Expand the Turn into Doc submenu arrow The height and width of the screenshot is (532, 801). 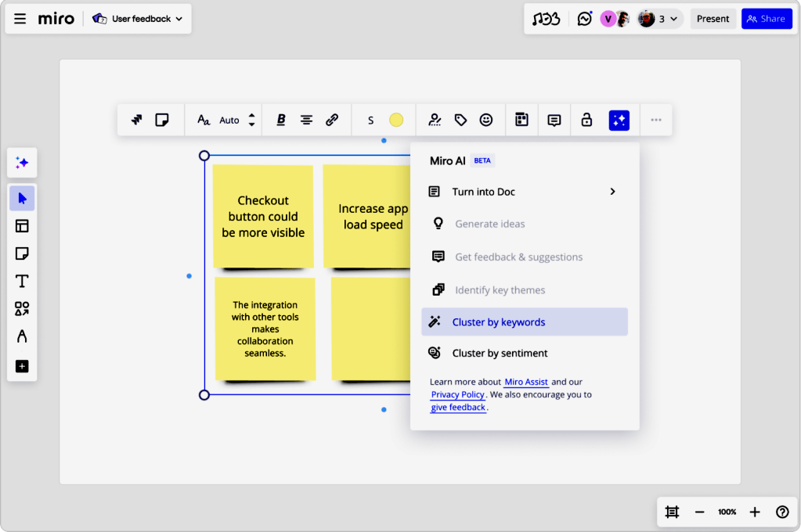[x=612, y=192]
